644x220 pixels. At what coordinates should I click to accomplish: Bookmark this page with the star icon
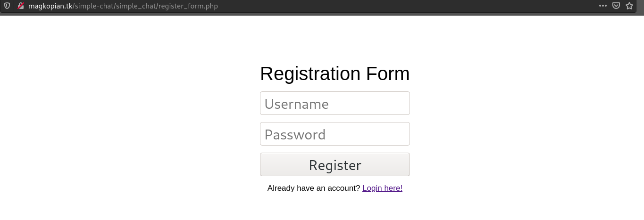click(629, 6)
